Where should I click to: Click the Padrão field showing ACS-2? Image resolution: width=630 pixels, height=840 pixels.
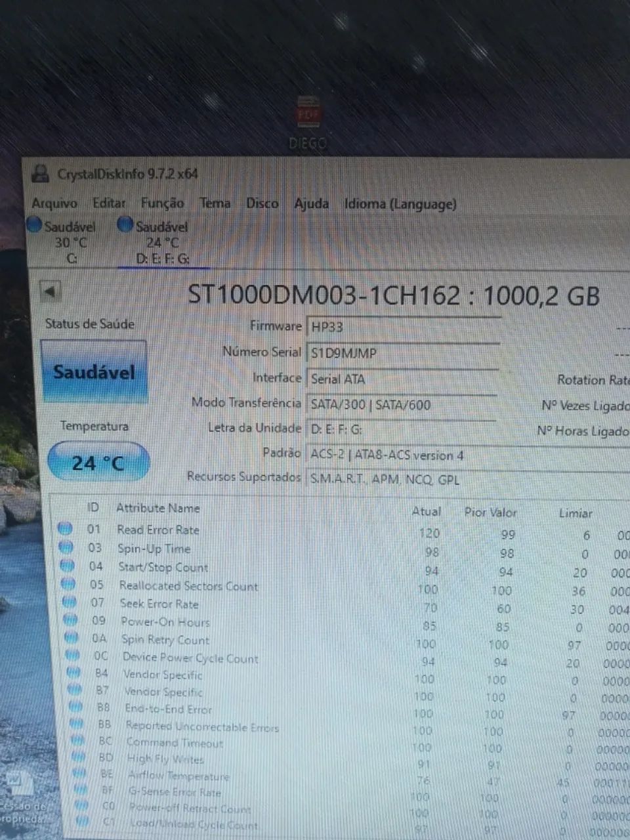pyautogui.click(x=468, y=455)
